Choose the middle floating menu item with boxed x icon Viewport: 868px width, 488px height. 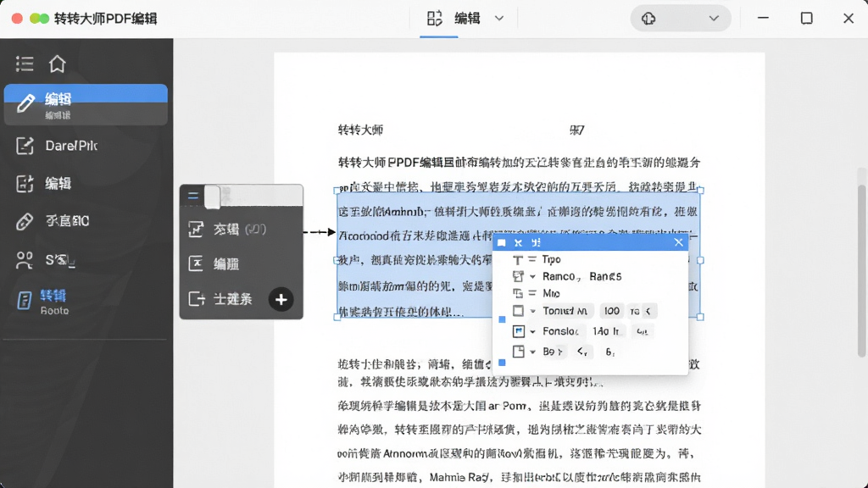coord(242,264)
